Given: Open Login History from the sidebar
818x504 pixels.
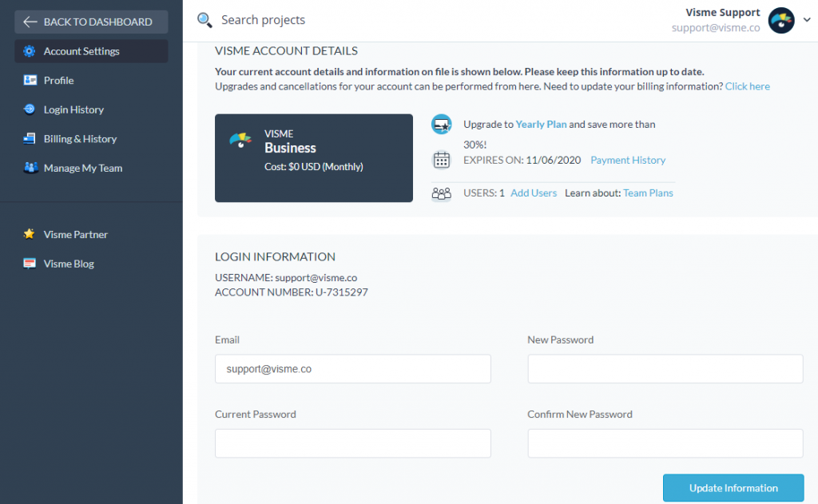Looking at the screenshot, I should click(30, 109).
